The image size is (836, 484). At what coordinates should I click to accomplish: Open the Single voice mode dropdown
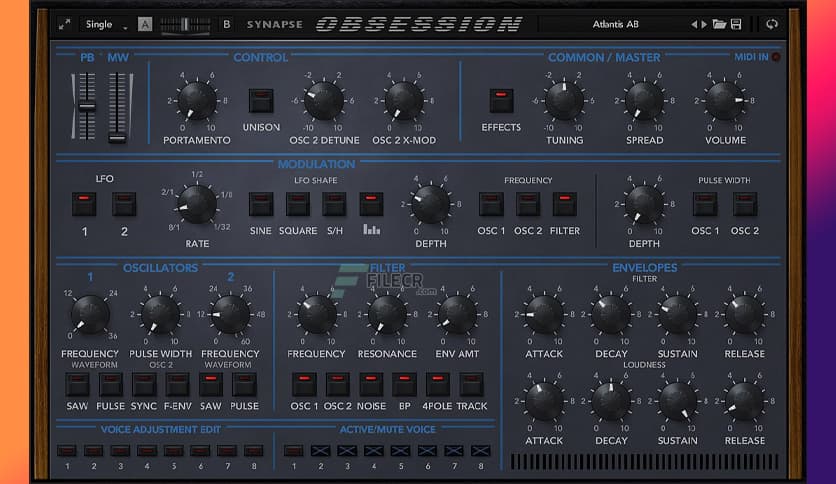click(x=106, y=25)
